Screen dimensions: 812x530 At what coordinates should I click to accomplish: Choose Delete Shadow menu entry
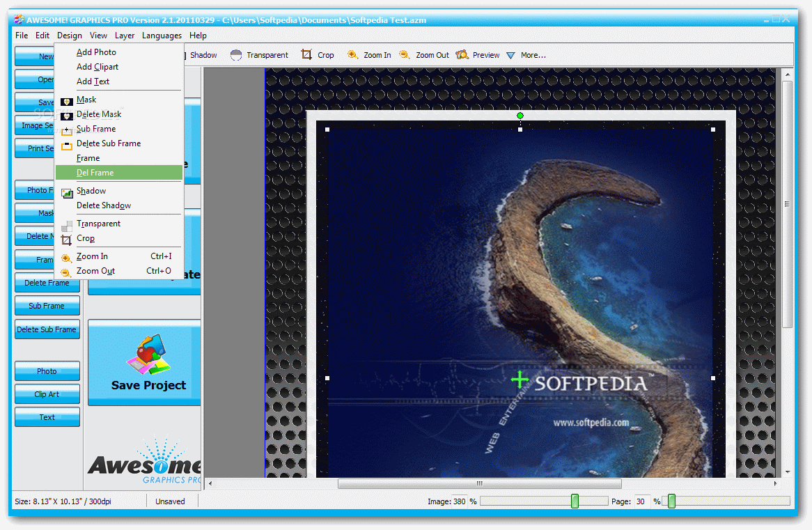(119, 205)
